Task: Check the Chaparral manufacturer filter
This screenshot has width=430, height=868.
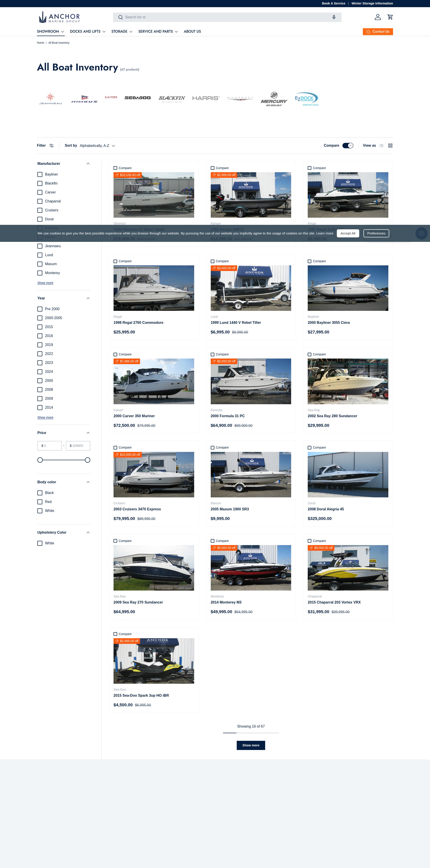Action: pyautogui.click(x=40, y=201)
